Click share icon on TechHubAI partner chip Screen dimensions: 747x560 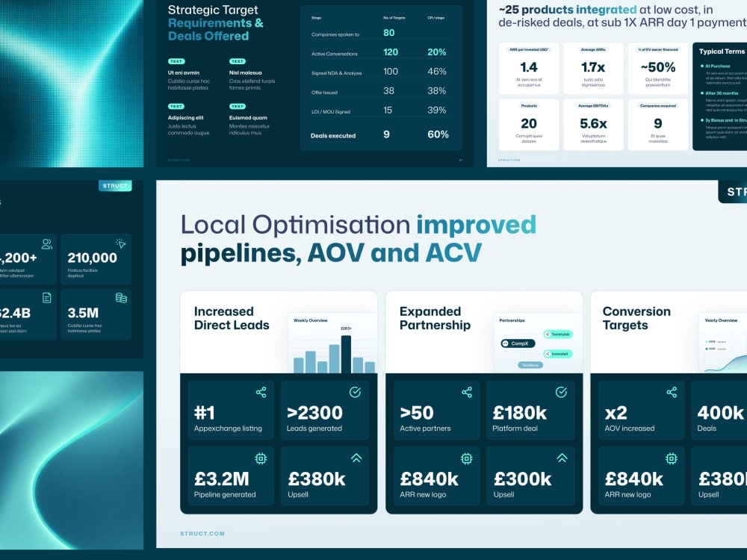coord(548,335)
